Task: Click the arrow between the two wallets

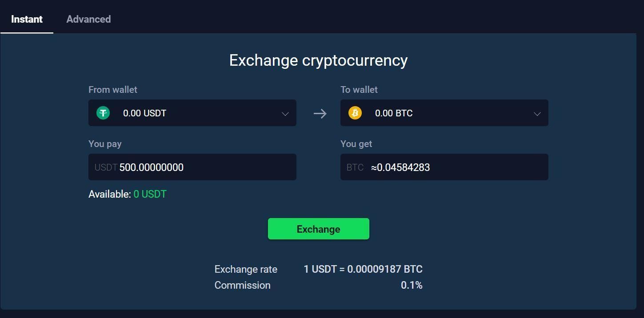Action: 320,113
